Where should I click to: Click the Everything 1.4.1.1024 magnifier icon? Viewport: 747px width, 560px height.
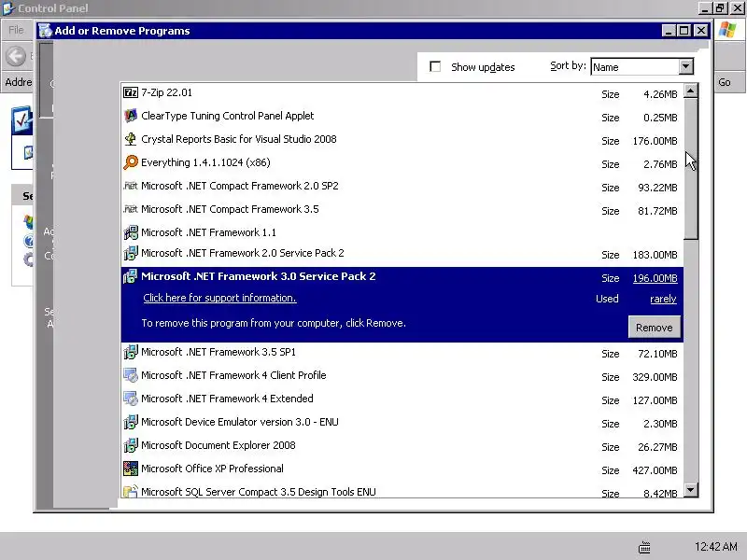tap(131, 162)
